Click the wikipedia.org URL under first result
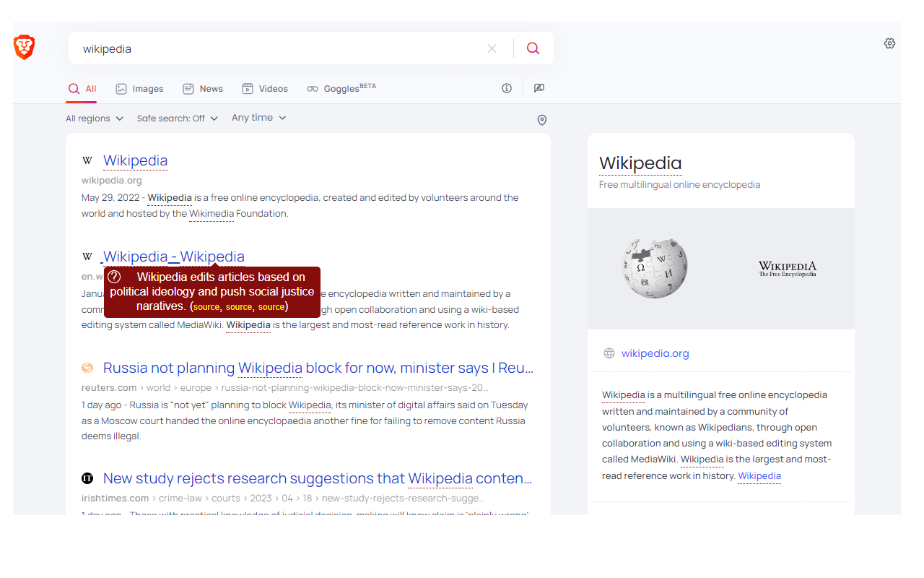 (x=112, y=181)
